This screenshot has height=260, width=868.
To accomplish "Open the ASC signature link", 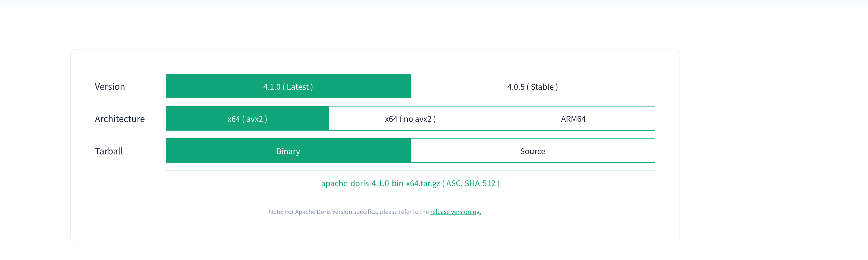I will coord(453,183).
